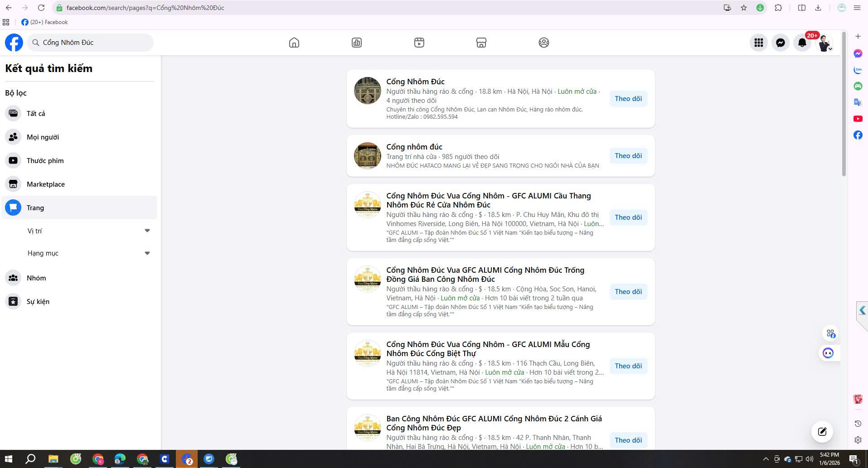
Task: Open File Explorer from the taskbar
Action: (53, 459)
